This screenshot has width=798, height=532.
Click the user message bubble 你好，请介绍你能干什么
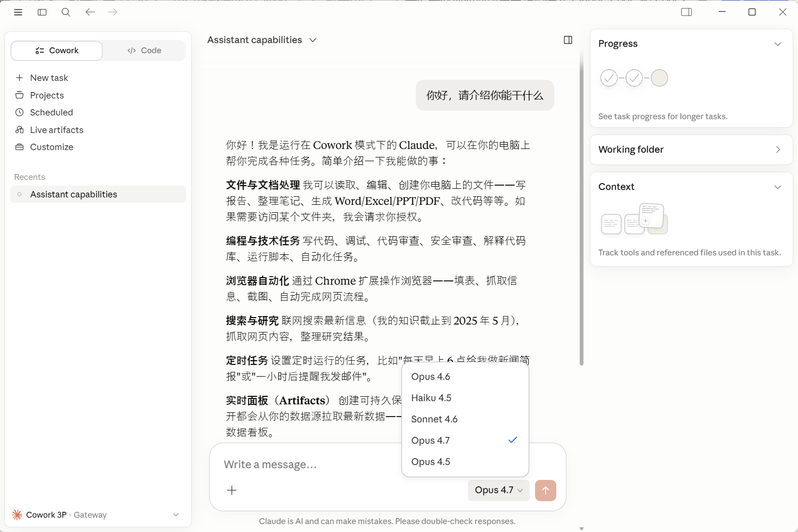tap(485, 95)
